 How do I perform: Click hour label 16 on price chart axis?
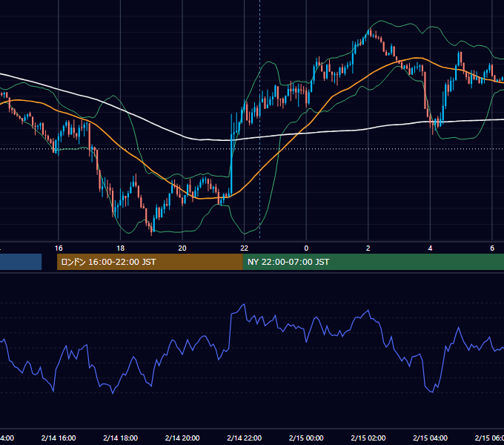59,248
